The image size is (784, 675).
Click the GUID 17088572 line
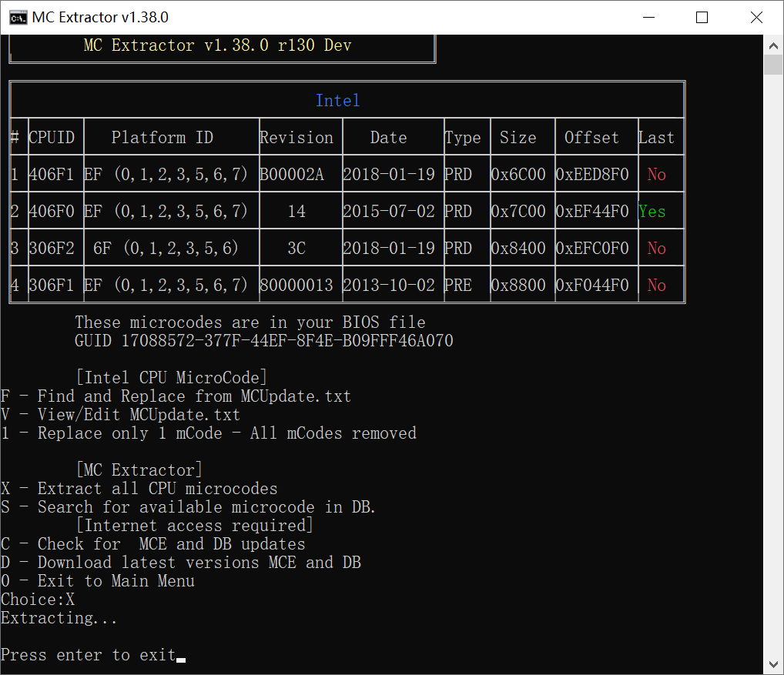tap(263, 341)
